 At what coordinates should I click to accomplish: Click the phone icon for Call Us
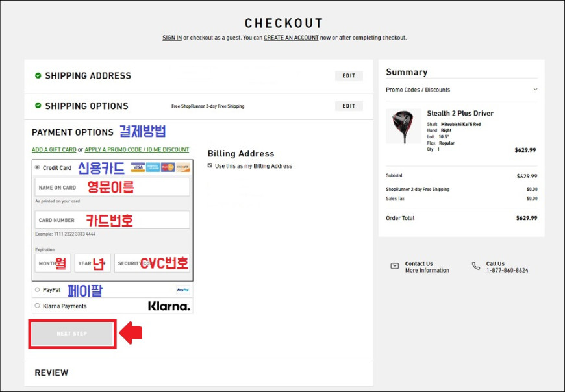coord(476,266)
